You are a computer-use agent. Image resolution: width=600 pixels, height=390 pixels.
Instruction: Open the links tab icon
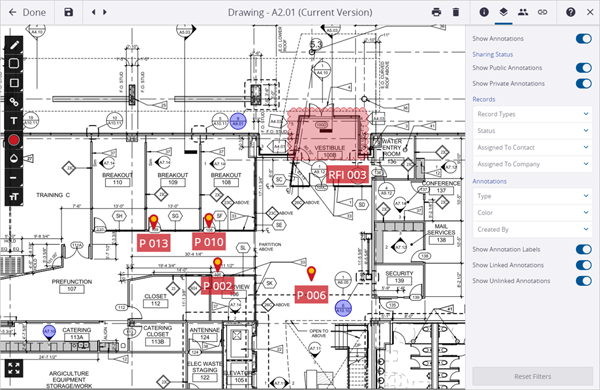click(542, 12)
